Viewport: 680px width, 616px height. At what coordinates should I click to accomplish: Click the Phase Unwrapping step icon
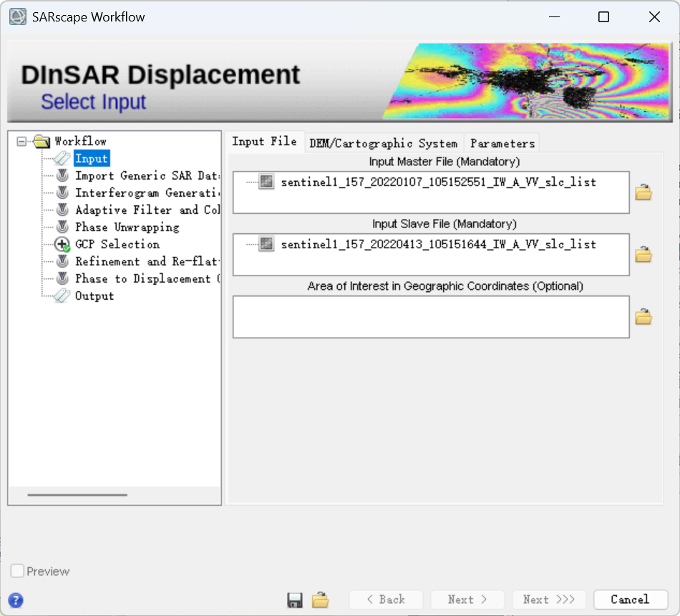coord(62,227)
